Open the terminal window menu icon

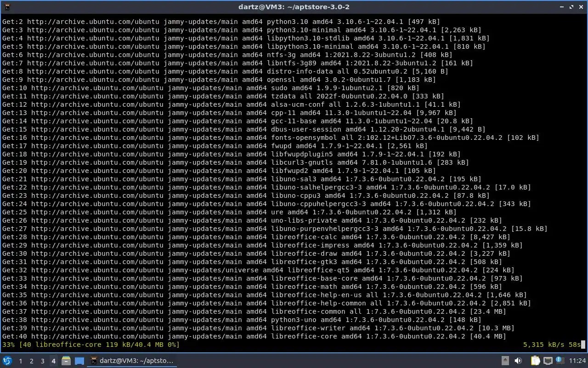(x=8, y=7)
